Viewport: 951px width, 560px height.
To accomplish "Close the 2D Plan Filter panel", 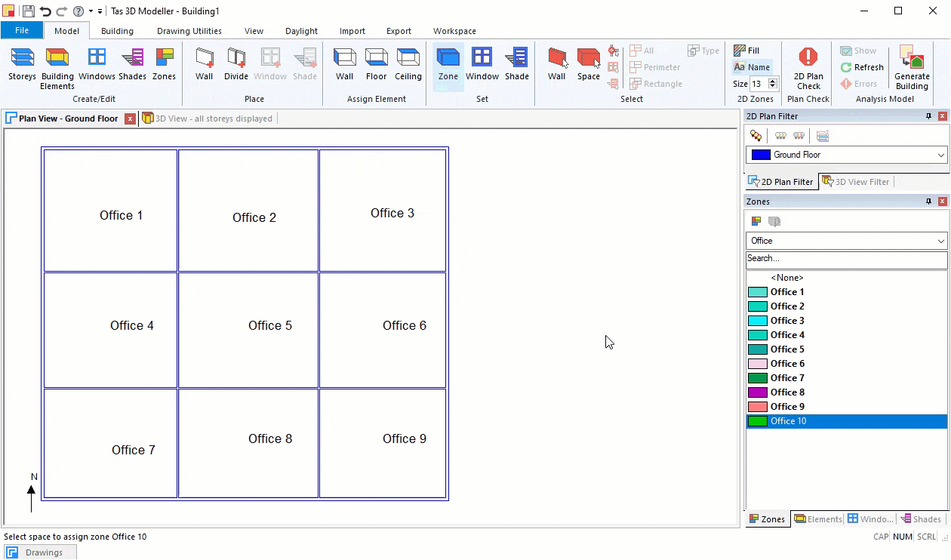I will [x=942, y=116].
